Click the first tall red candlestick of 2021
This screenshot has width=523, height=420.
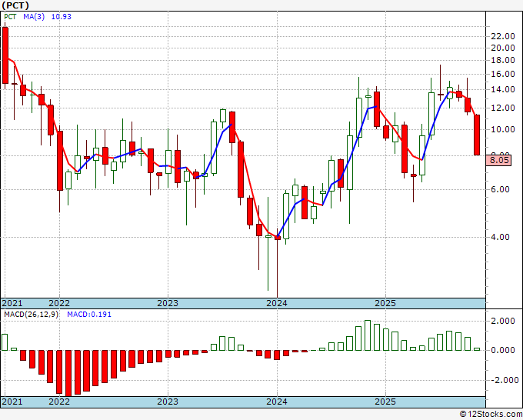tap(5, 55)
